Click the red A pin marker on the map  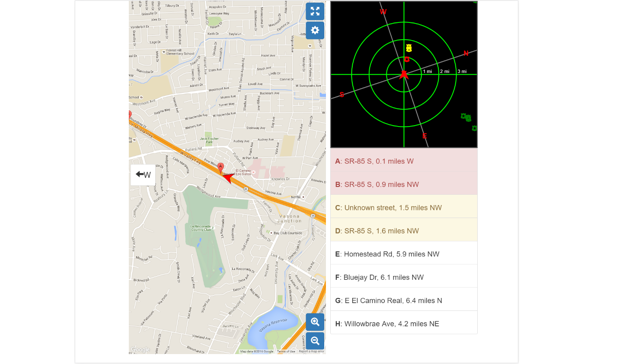[x=220, y=168]
